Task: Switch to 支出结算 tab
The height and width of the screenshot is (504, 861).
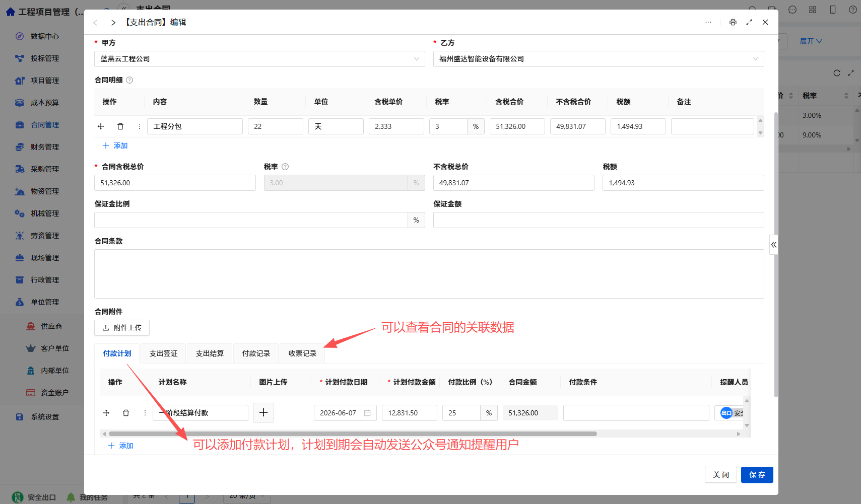Action: point(210,353)
